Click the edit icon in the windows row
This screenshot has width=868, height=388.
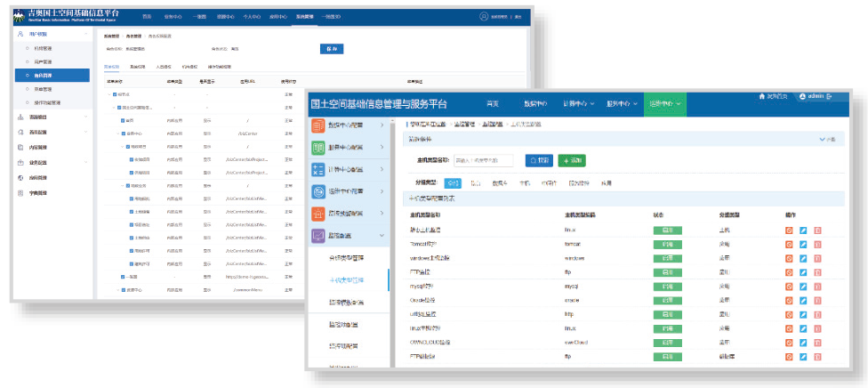click(804, 258)
